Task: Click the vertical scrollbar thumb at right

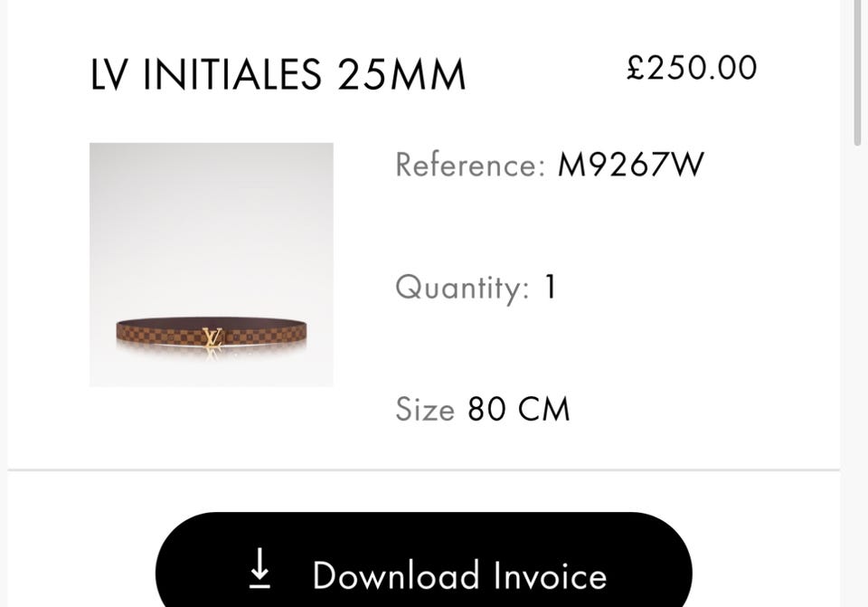Action: 859,72
